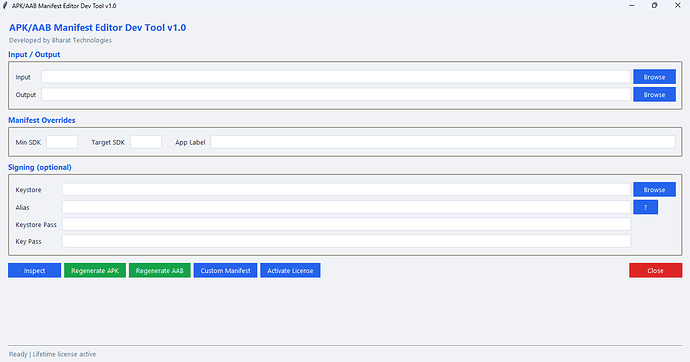The height and width of the screenshot is (362, 690).
Task: Click the feather app icon in title bar
Action: pos(5,6)
